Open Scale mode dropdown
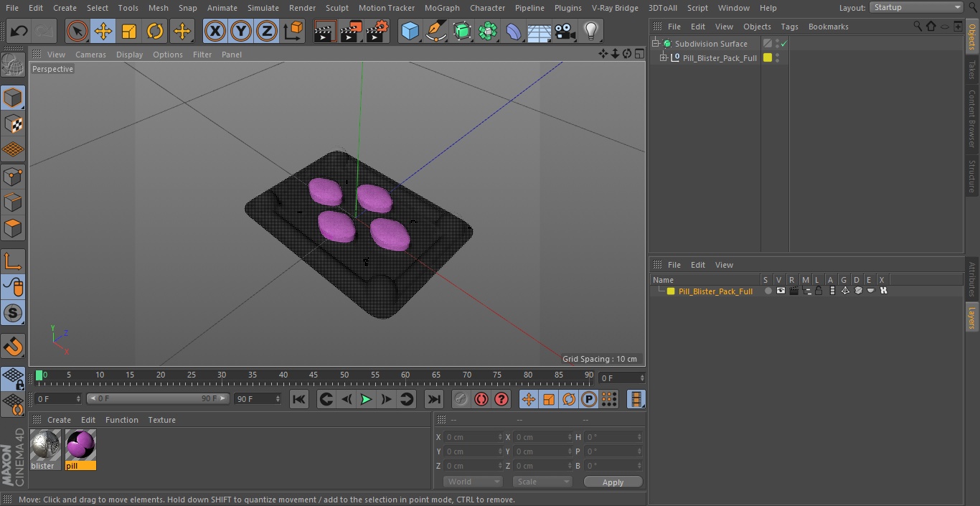This screenshot has width=980, height=506. pyautogui.click(x=542, y=482)
